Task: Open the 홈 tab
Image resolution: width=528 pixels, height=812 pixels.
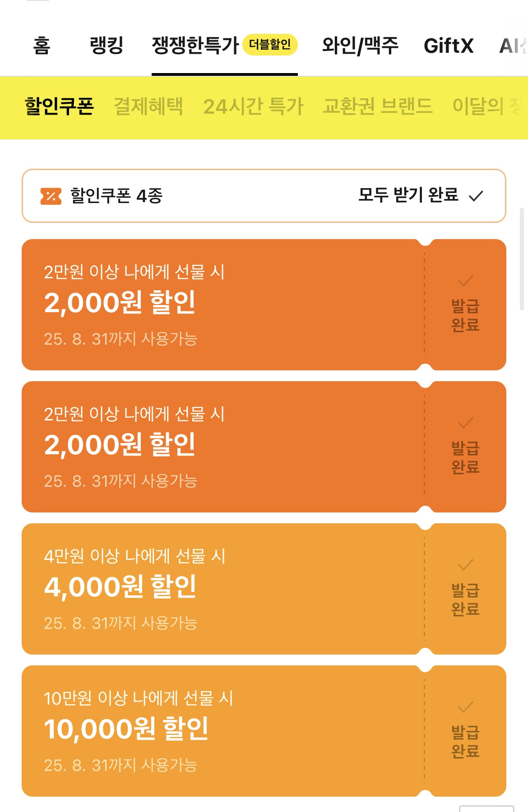Action: 42,46
